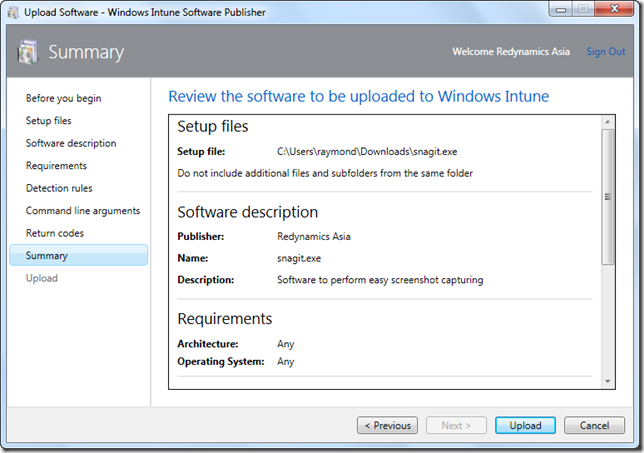
Task: Click the disabled Next button
Action: coord(456,425)
